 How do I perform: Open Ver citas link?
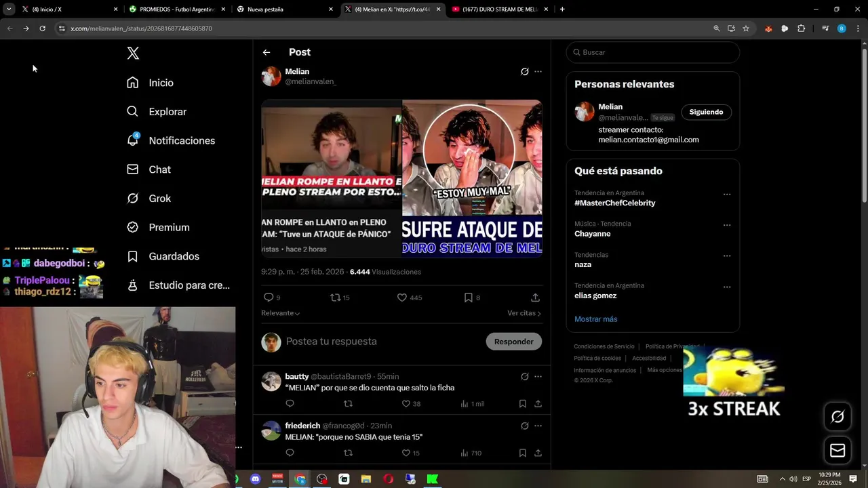524,313
